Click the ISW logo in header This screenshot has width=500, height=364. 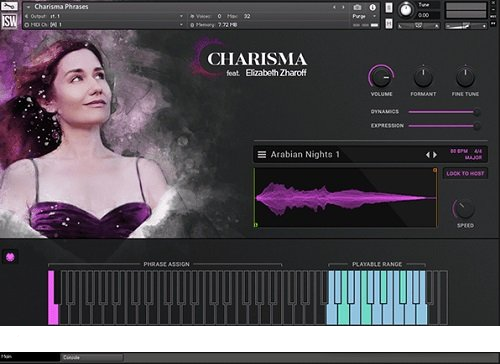9,21
